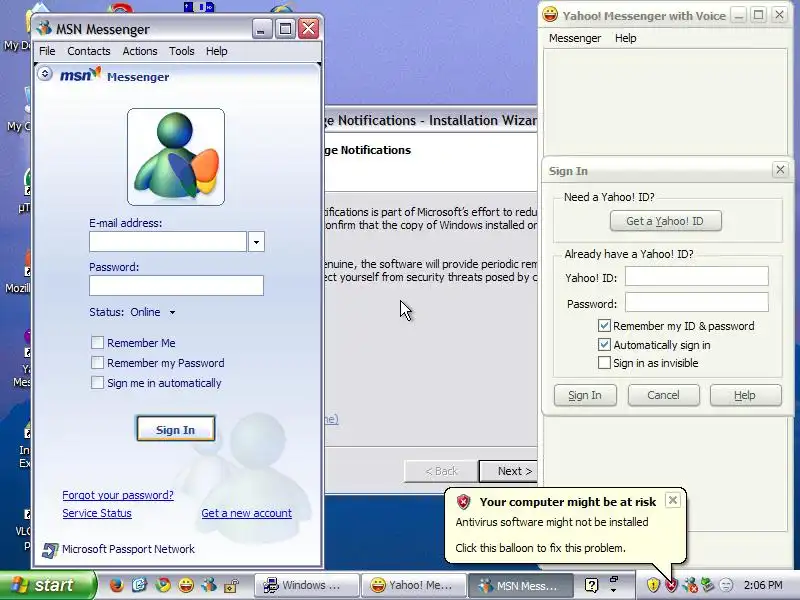Click the Get a Yahoo! ID button
Viewport: 800px width, 600px height.
coord(665,221)
